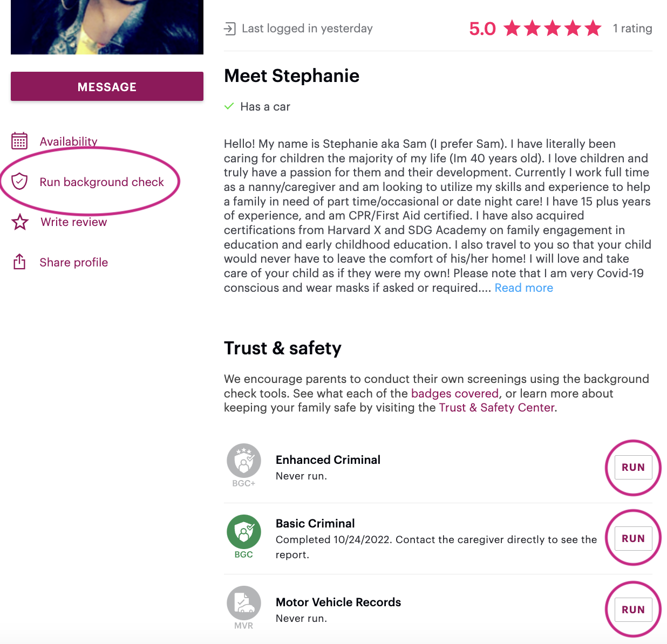Click the green Basic Criminal BGC badge

[x=244, y=532]
